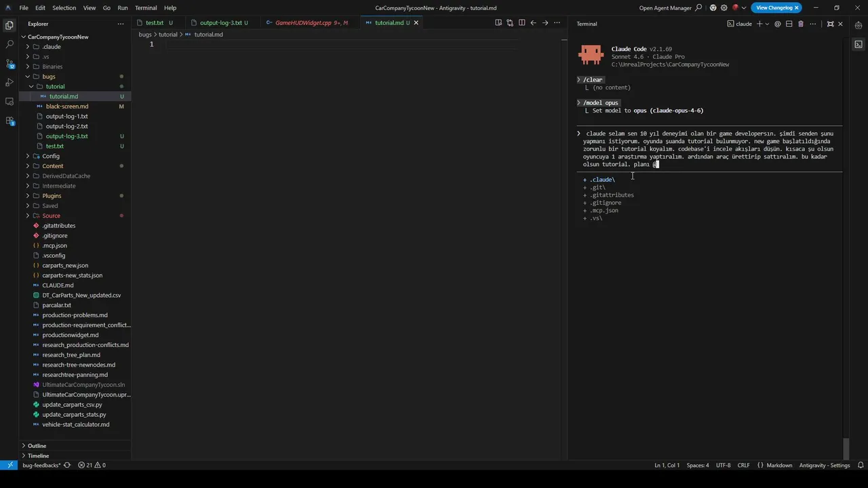The width and height of the screenshot is (868, 488).
Task: Click bug-feedbacks branch in status bar
Action: click(x=41, y=465)
